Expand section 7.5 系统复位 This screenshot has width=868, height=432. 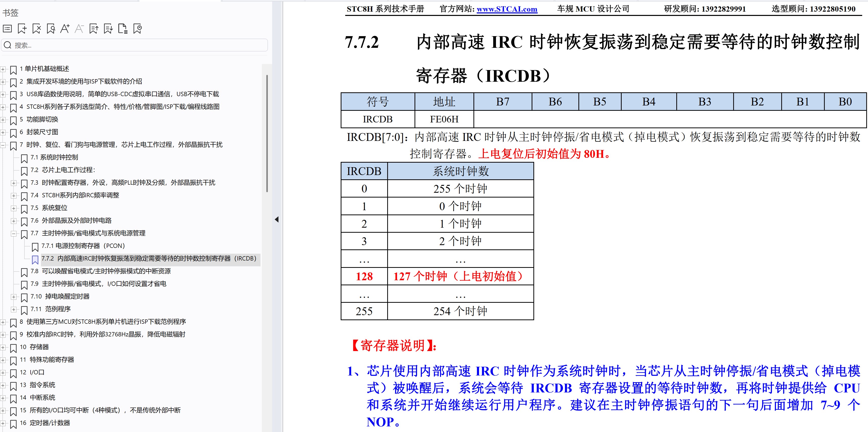pos(14,208)
